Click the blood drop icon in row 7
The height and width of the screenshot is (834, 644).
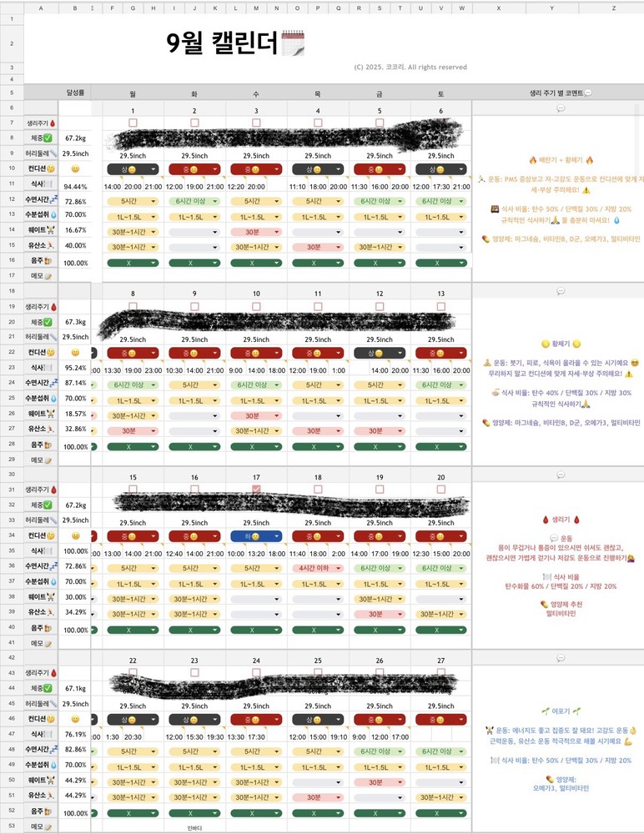pos(53,123)
